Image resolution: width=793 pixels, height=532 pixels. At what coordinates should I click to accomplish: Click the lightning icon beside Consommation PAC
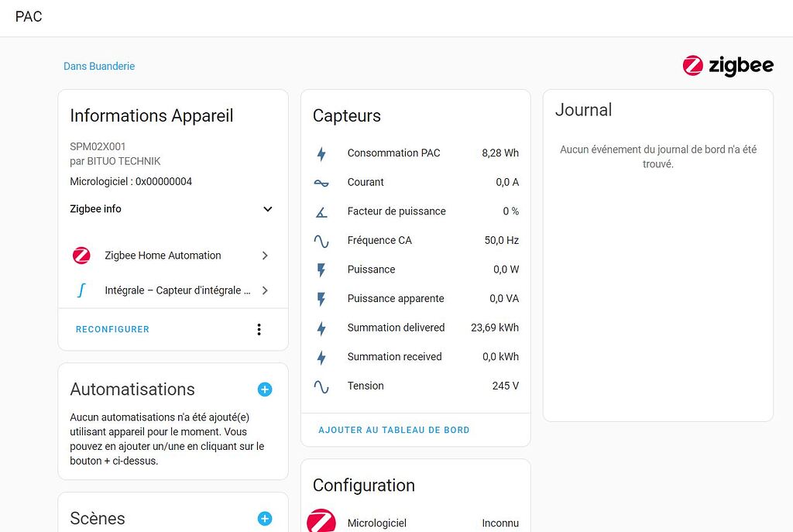coord(321,153)
